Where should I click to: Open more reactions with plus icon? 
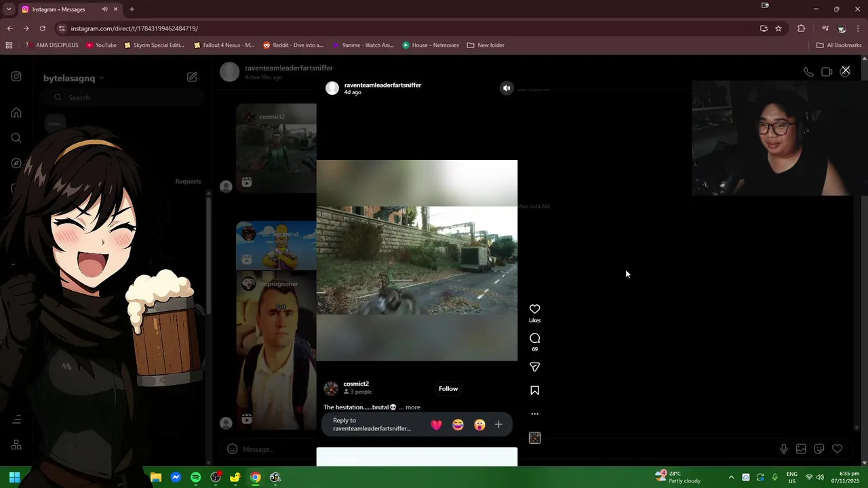(498, 425)
